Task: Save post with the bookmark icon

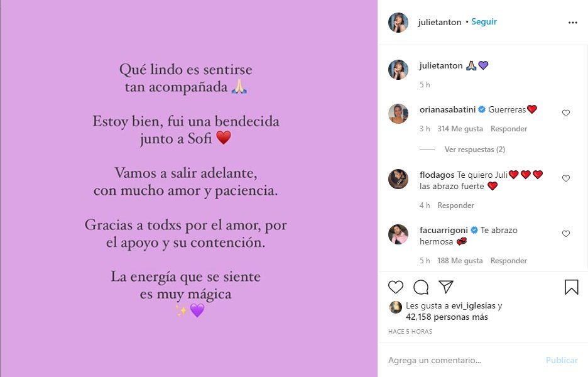Action: [572, 287]
